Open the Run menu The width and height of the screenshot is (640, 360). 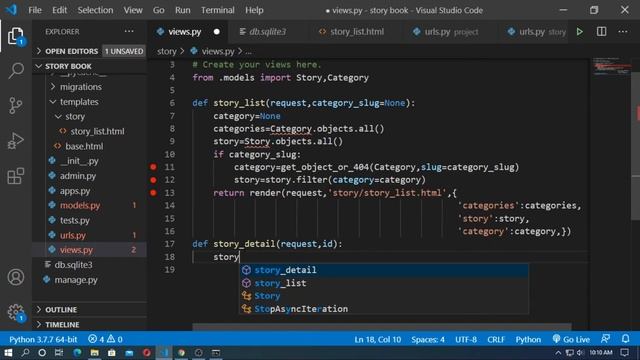click(182, 10)
